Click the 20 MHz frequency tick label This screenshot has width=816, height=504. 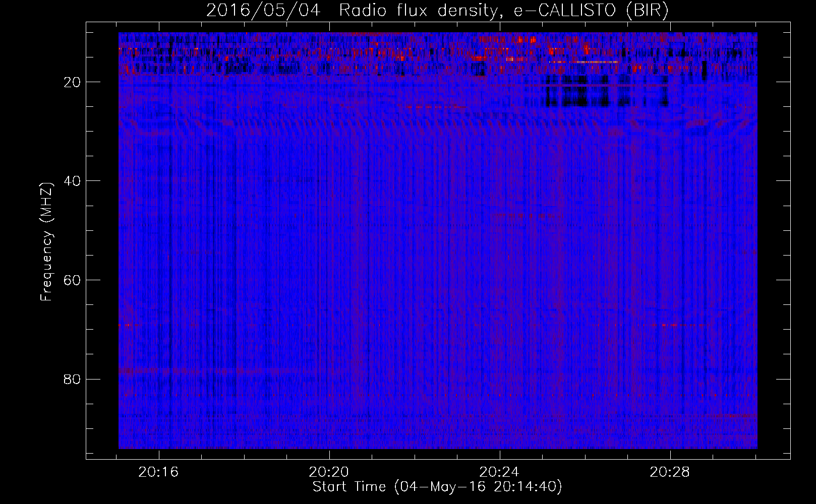pos(73,82)
